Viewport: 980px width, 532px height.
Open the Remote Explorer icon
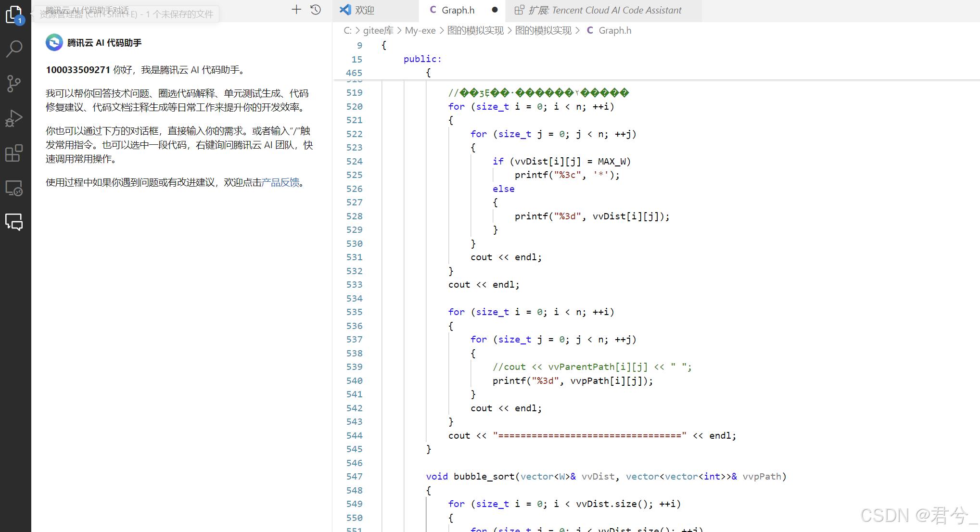[x=14, y=189]
